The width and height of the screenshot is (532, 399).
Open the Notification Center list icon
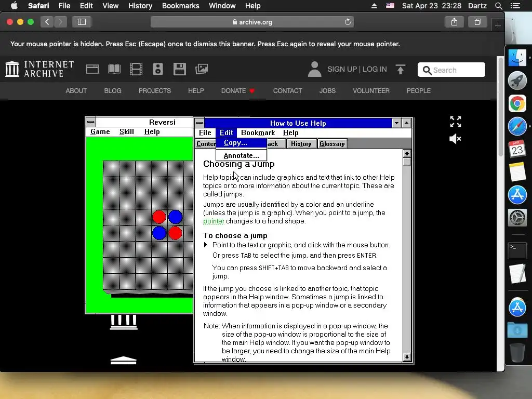tap(515, 6)
